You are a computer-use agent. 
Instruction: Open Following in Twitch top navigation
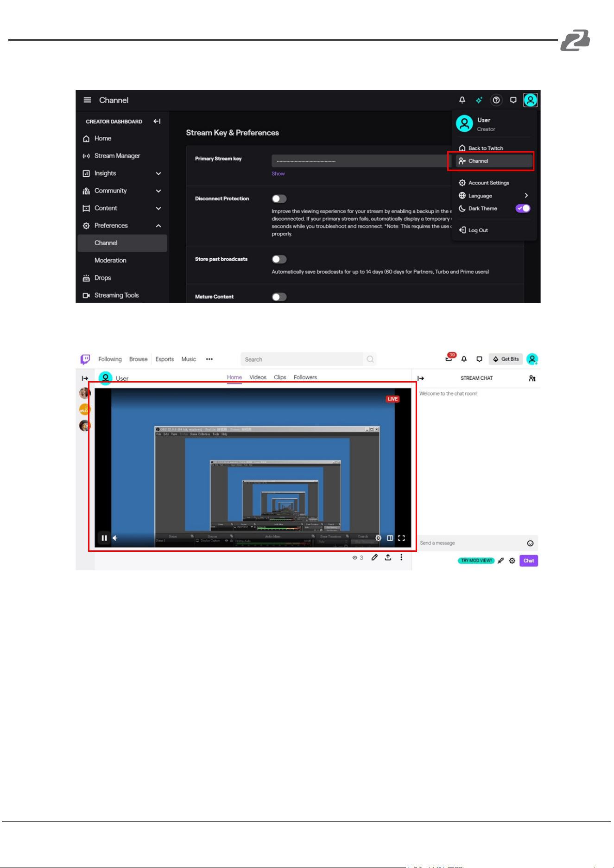pos(110,359)
